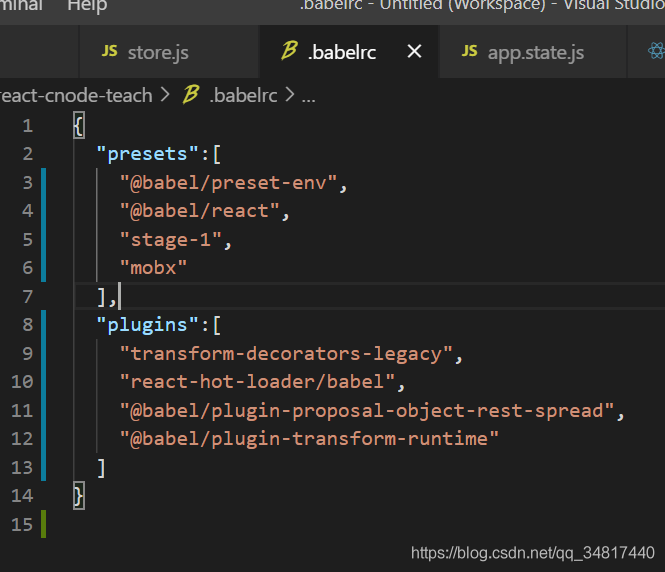Open breadcrumb chevron after .babelrc

click(290, 95)
